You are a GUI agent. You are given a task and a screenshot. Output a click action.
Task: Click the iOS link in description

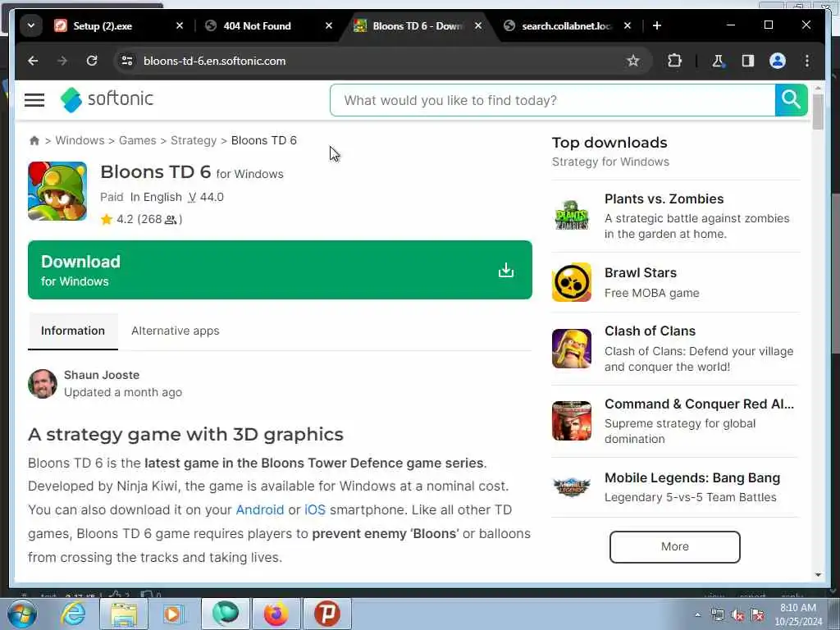pyautogui.click(x=315, y=509)
